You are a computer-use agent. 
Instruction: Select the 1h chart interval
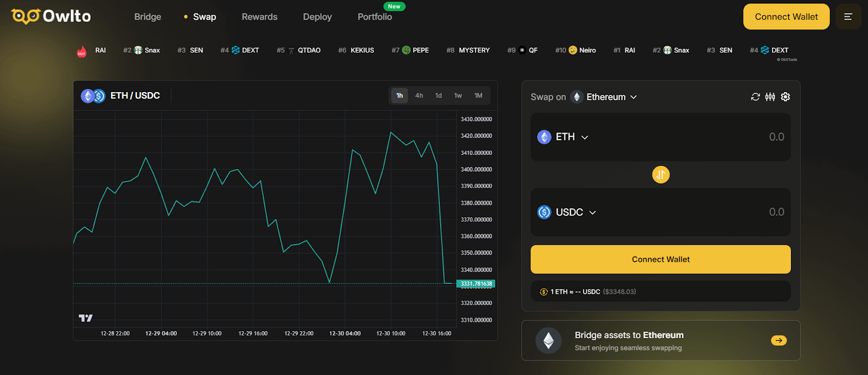coord(400,95)
